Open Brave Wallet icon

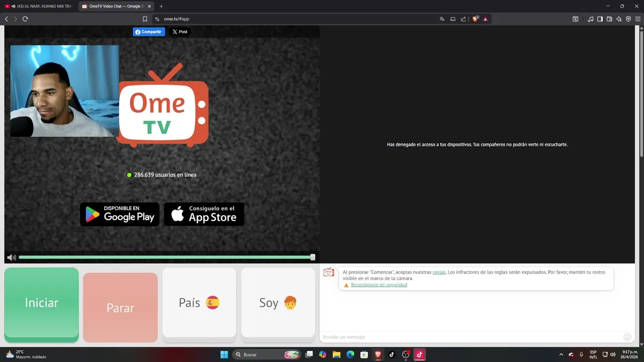coord(609,19)
